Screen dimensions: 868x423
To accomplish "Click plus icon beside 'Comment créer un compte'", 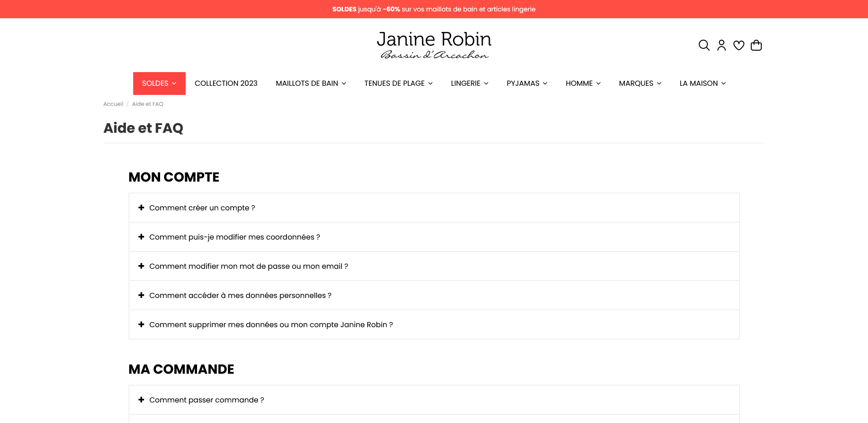I will pyautogui.click(x=141, y=208).
